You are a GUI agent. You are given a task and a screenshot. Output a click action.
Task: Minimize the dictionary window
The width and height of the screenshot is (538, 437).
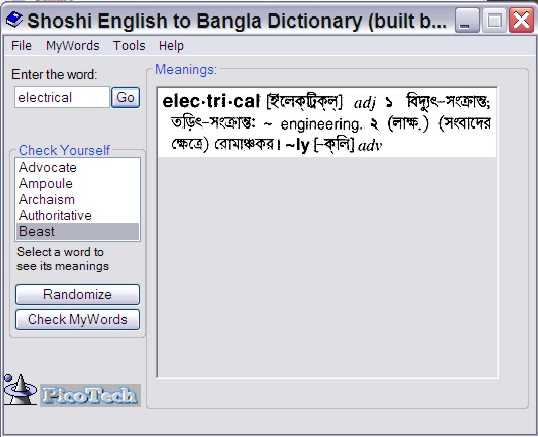(x=467, y=21)
